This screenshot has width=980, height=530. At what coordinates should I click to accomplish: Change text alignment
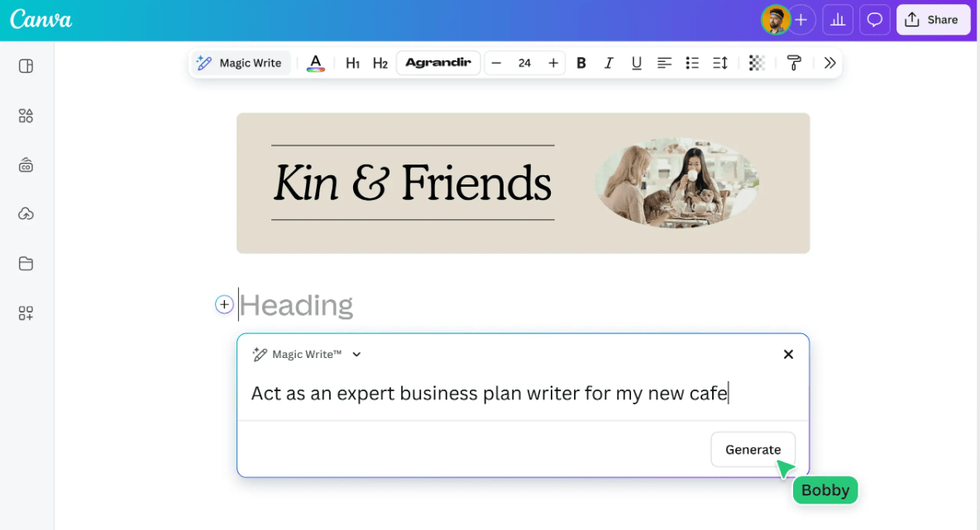click(664, 63)
